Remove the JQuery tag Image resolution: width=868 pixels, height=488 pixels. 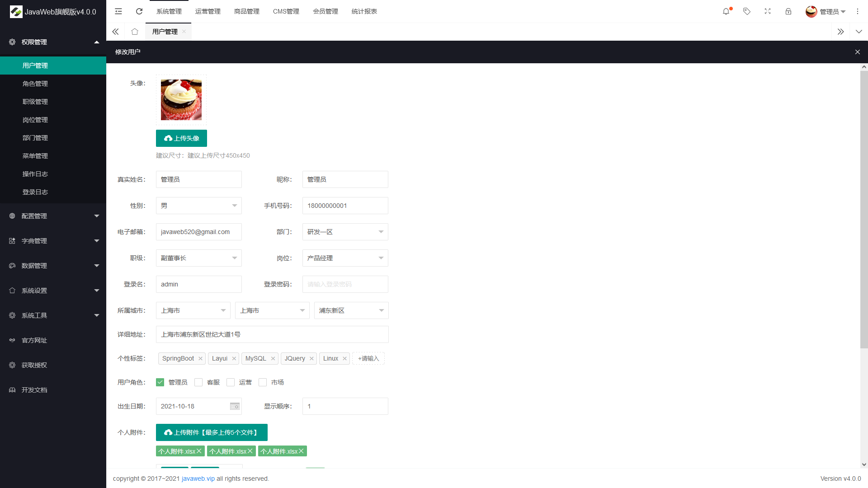pyautogui.click(x=311, y=358)
